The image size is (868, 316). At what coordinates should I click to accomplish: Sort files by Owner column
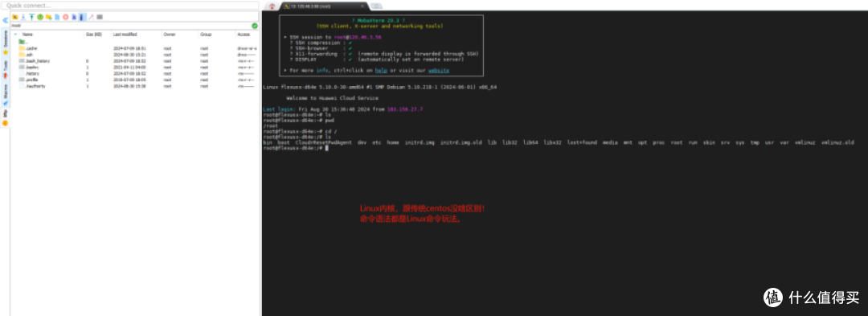tap(169, 35)
